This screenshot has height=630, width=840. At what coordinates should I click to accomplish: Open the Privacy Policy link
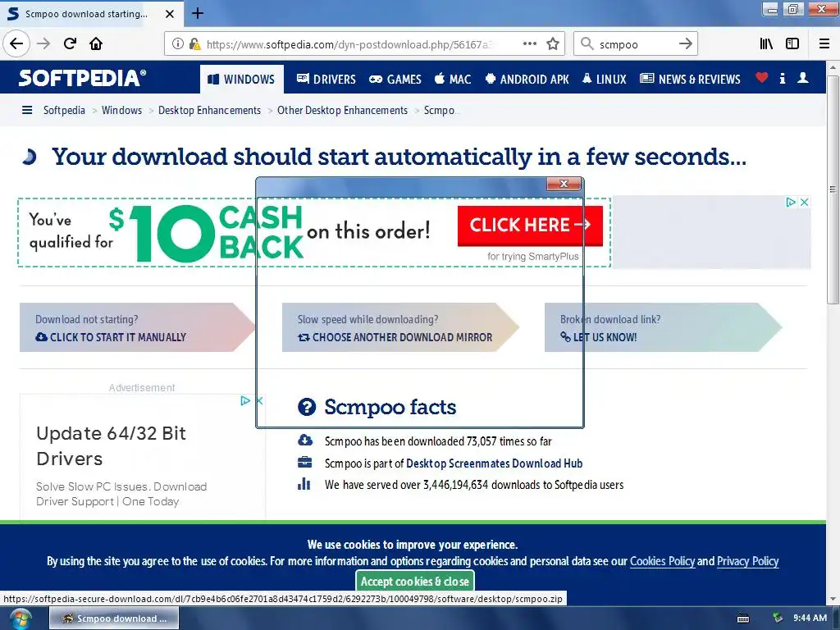[747, 561]
